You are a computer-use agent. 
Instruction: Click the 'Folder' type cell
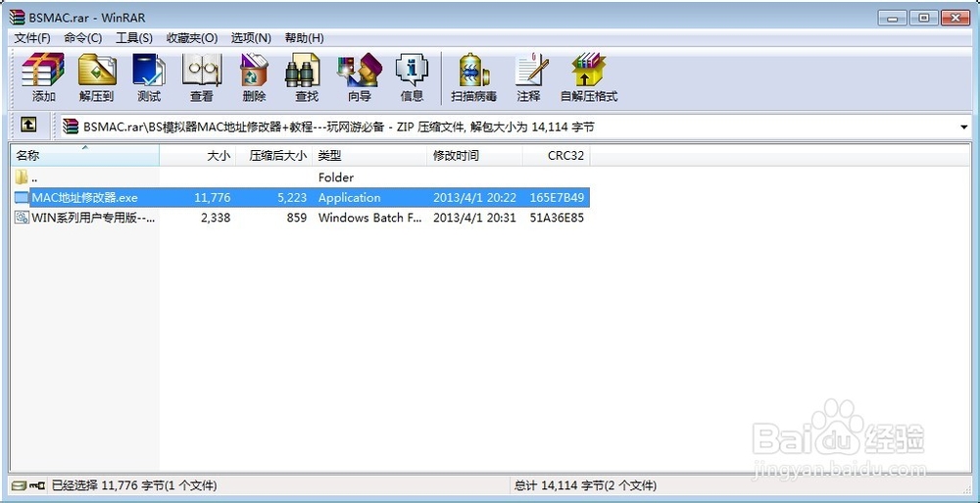coord(336,177)
